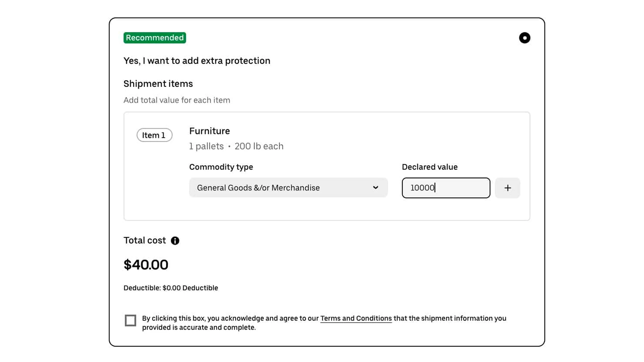The width and height of the screenshot is (644, 362).
Task: Click the info circle next to Total cost
Action: click(x=175, y=241)
